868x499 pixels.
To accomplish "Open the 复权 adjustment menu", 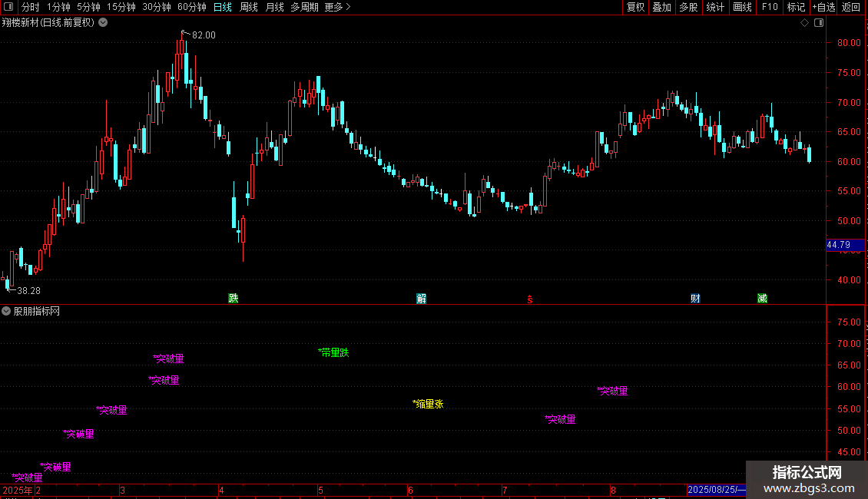I will pos(635,7).
